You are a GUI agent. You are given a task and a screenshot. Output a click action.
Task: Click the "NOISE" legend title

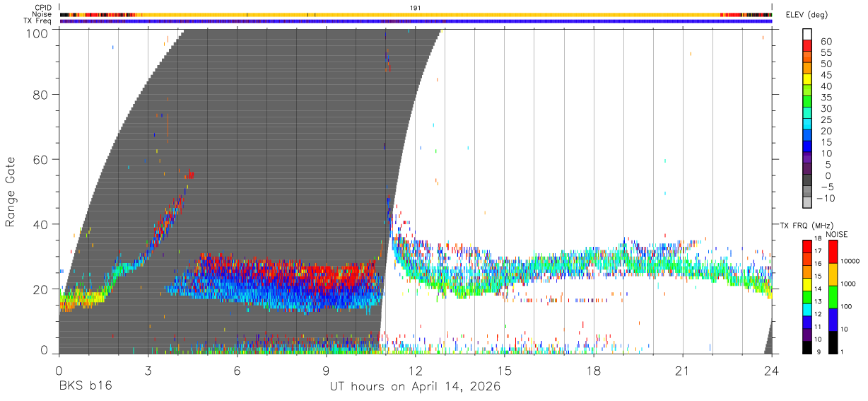pos(837,234)
